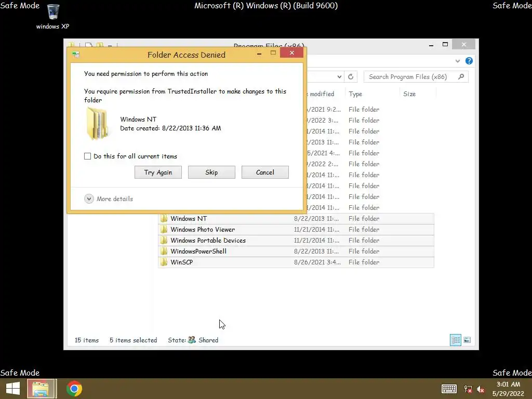Viewport: 532px width, 399px height.
Task: Close the Folder Access Denied dialog
Action: pos(292,53)
